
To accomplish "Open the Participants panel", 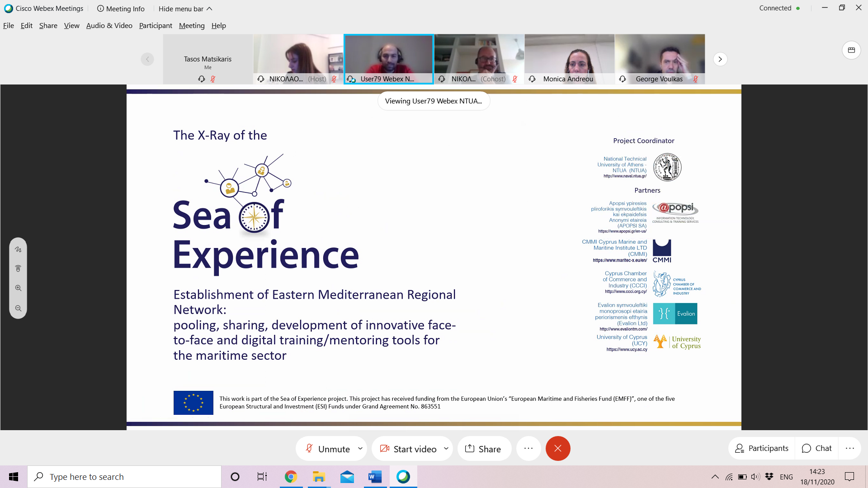I will coord(762,448).
